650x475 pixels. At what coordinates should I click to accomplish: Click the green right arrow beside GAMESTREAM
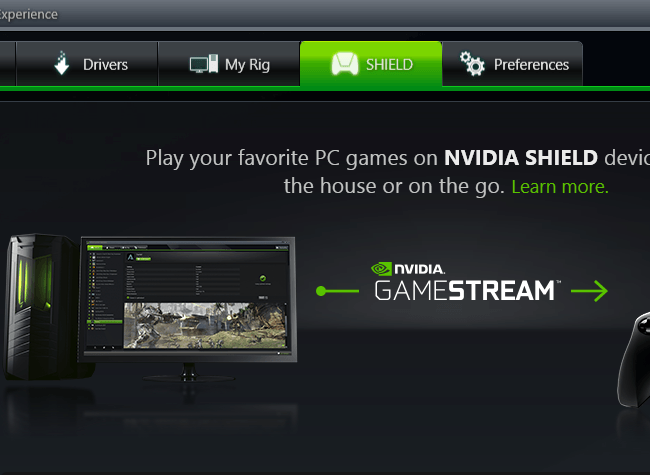(589, 291)
